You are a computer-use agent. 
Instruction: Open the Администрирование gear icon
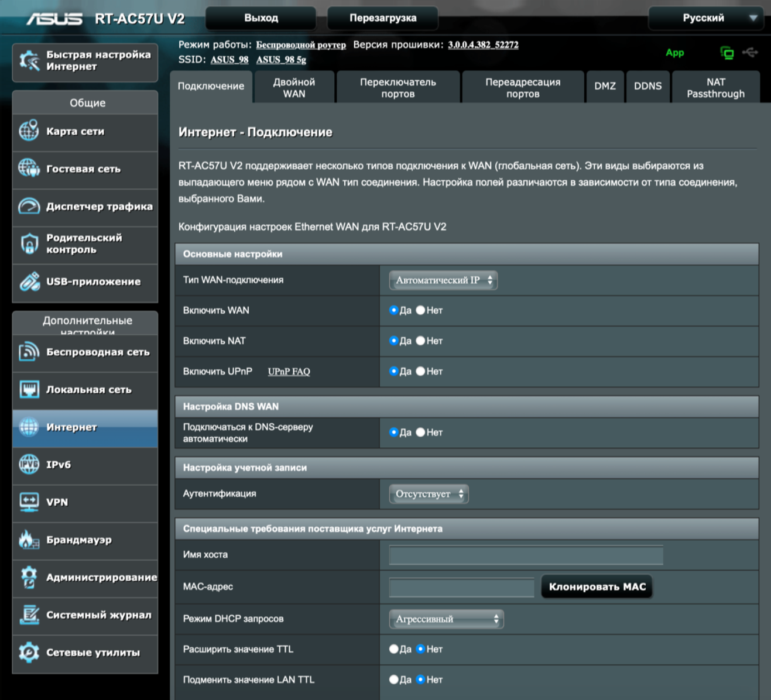(29, 577)
